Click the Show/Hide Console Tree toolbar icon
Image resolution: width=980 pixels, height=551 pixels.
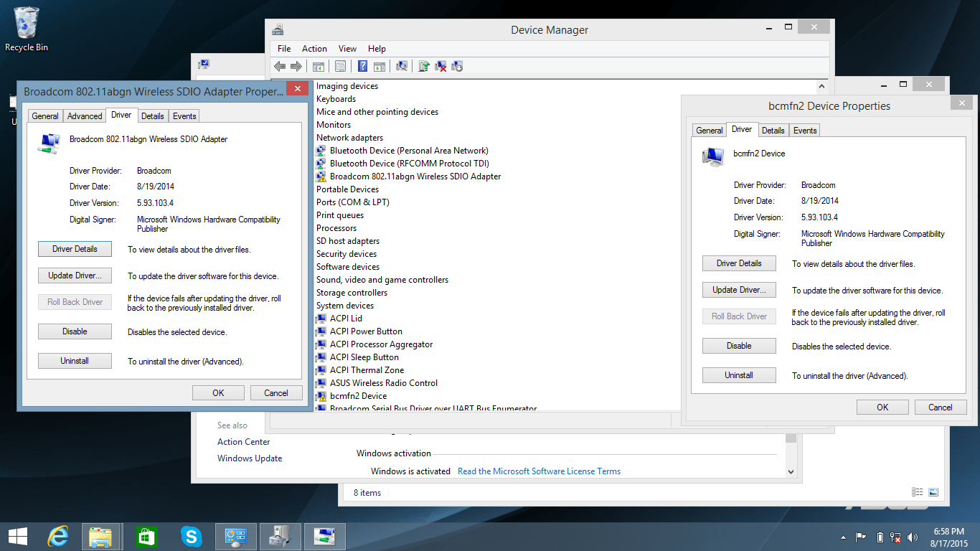[x=318, y=66]
